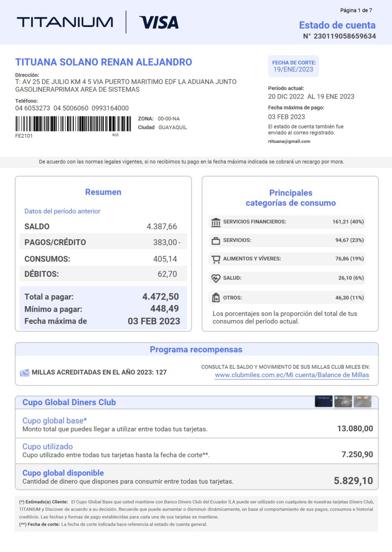Click the account number N° 230119058659634
The width and height of the screenshot is (392, 552).
[340, 36]
